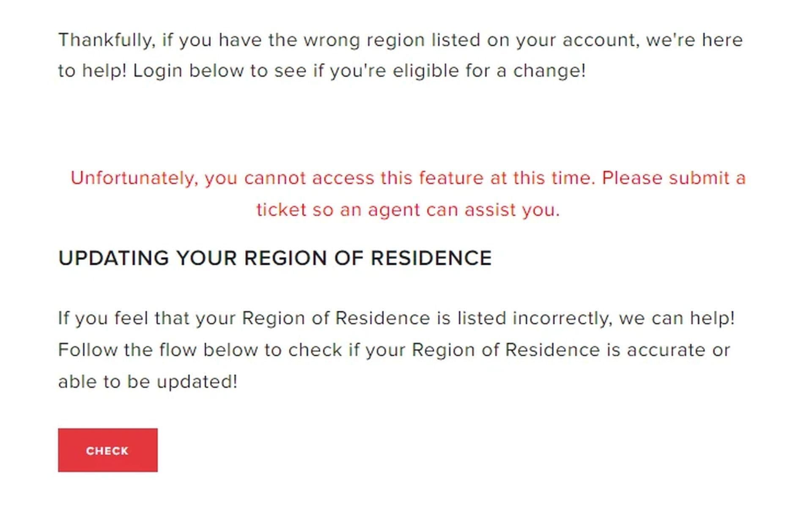Click the "UPDATING YOUR REGION OF RESIDENCE" heading
The image size is (812, 517).
coord(275,258)
